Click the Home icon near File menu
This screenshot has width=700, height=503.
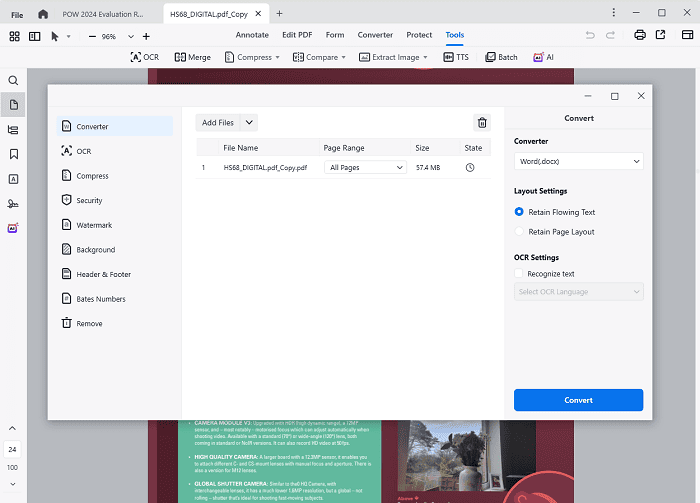coord(43,14)
